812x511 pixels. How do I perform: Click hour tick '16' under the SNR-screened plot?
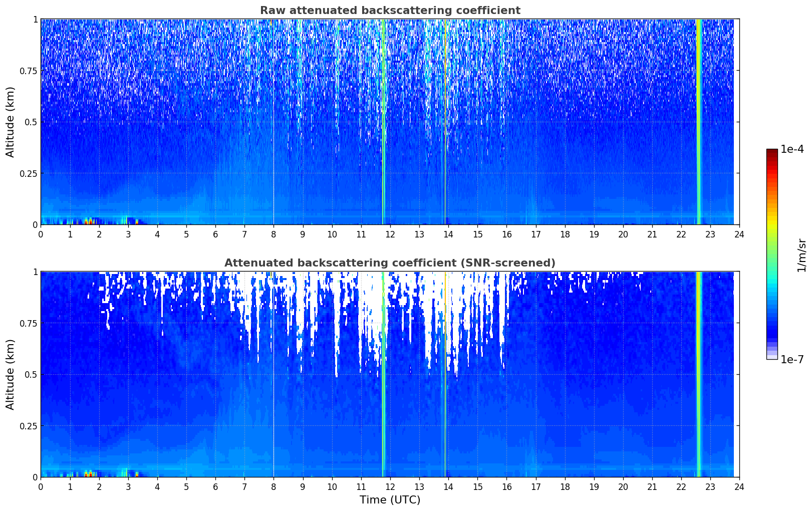pyautogui.click(x=506, y=486)
